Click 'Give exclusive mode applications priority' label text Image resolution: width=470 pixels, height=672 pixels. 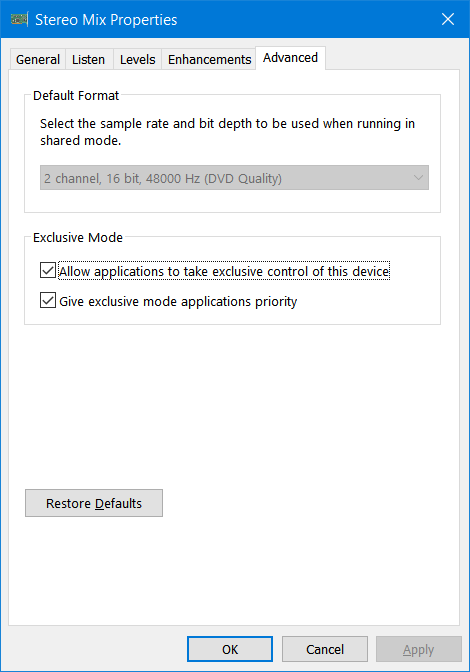pyautogui.click(x=178, y=302)
